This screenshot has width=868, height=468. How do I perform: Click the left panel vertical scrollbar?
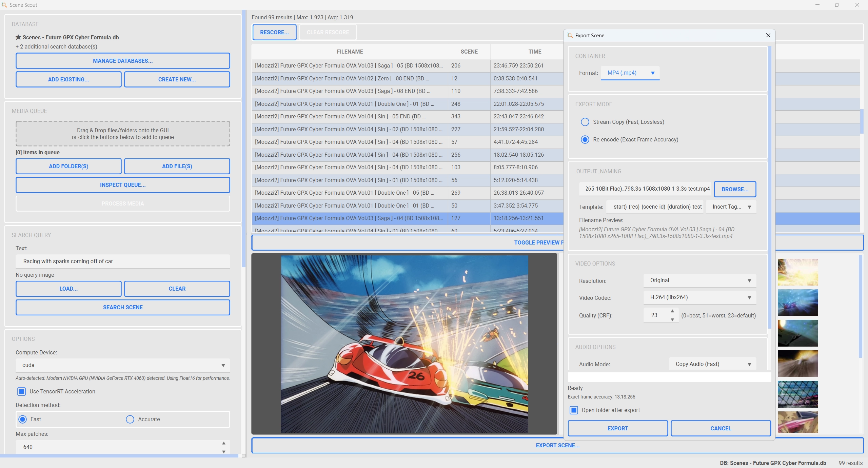[x=244, y=139]
